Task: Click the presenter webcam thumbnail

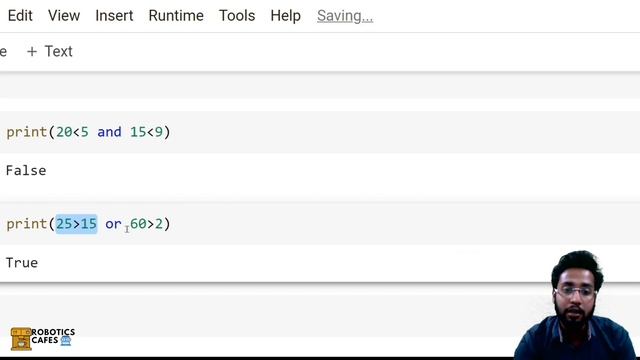Action: pyautogui.click(x=576, y=304)
